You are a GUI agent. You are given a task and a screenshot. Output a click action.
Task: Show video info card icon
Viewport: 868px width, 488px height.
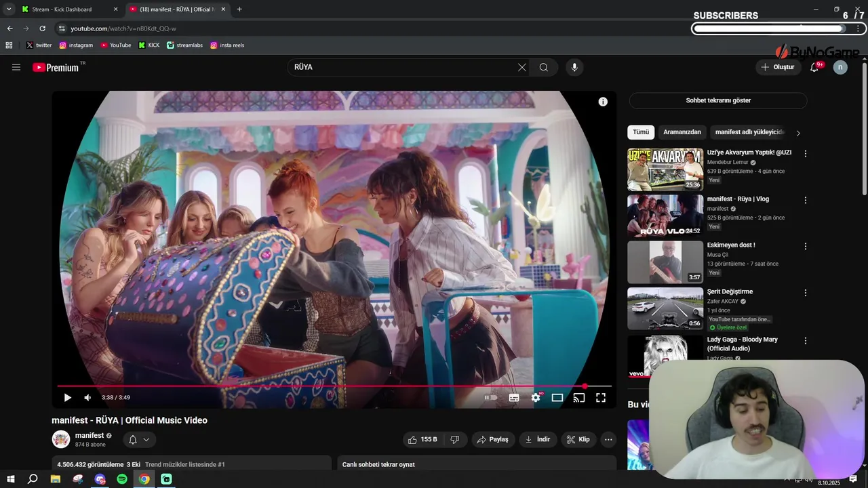click(603, 102)
